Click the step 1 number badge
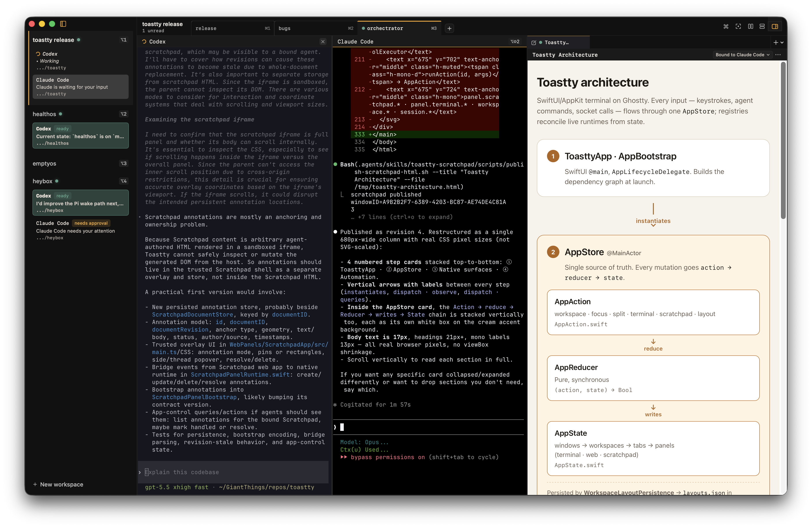The image size is (812, 528). coord(553,156)
